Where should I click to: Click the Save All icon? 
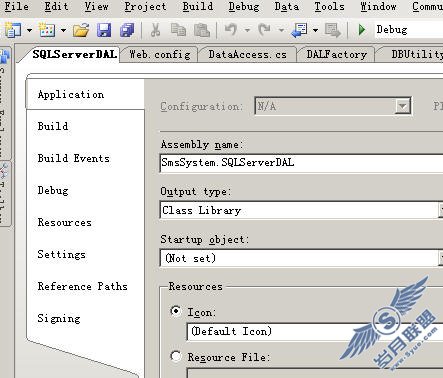pos(127,30)
